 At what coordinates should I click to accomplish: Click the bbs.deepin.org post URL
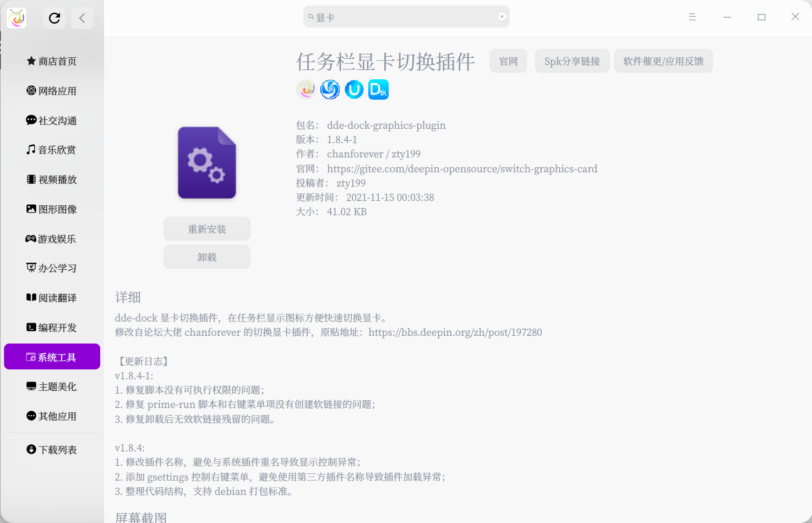click(455, 333)
